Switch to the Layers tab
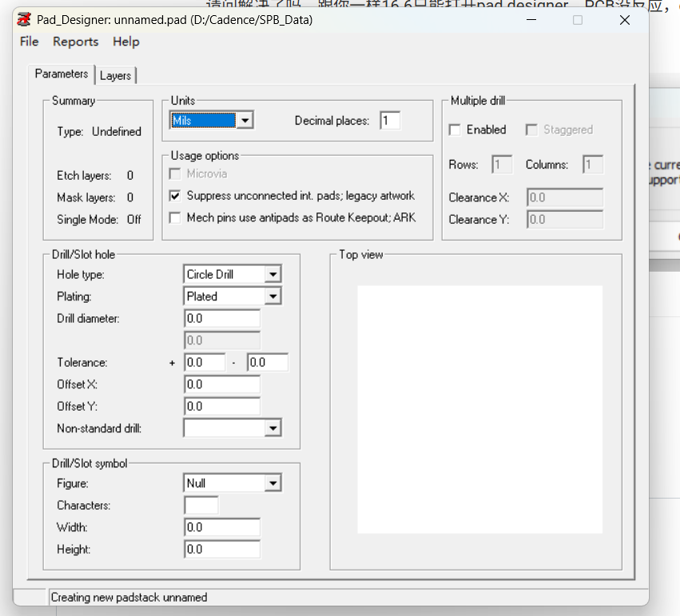Screen dimensions: 680x616 coord(115,75)
